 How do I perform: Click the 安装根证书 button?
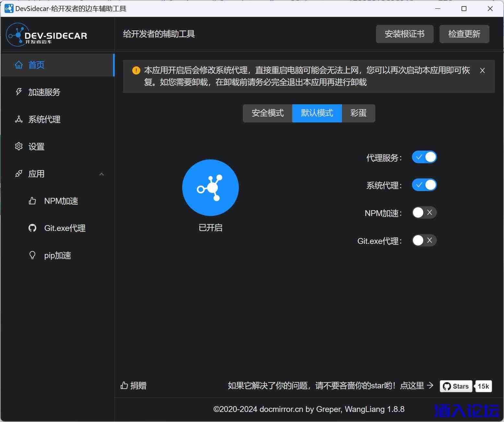(404, 34)
